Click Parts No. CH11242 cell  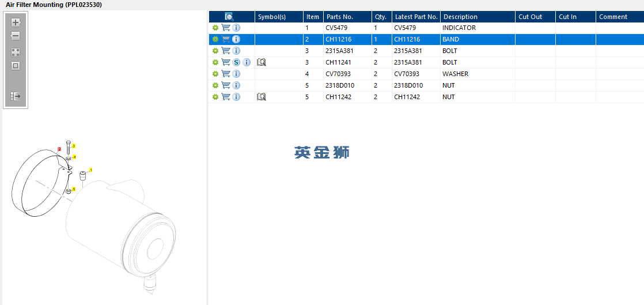[x=347, y=97]
